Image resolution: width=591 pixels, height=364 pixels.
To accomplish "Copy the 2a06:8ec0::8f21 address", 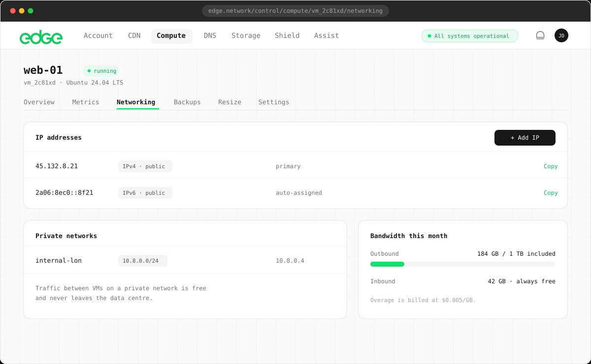I will coord(551,193).
